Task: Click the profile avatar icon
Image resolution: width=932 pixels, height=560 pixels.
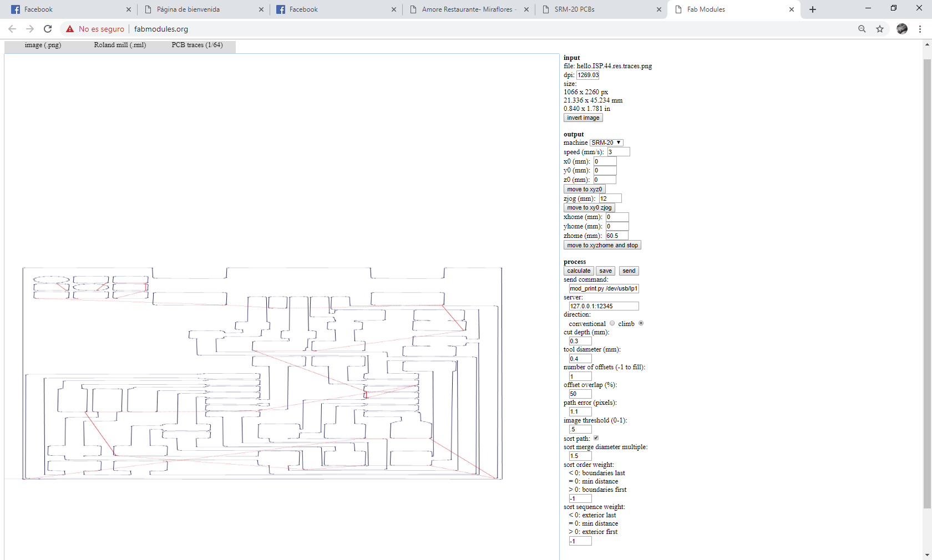Action: (902, 29)
